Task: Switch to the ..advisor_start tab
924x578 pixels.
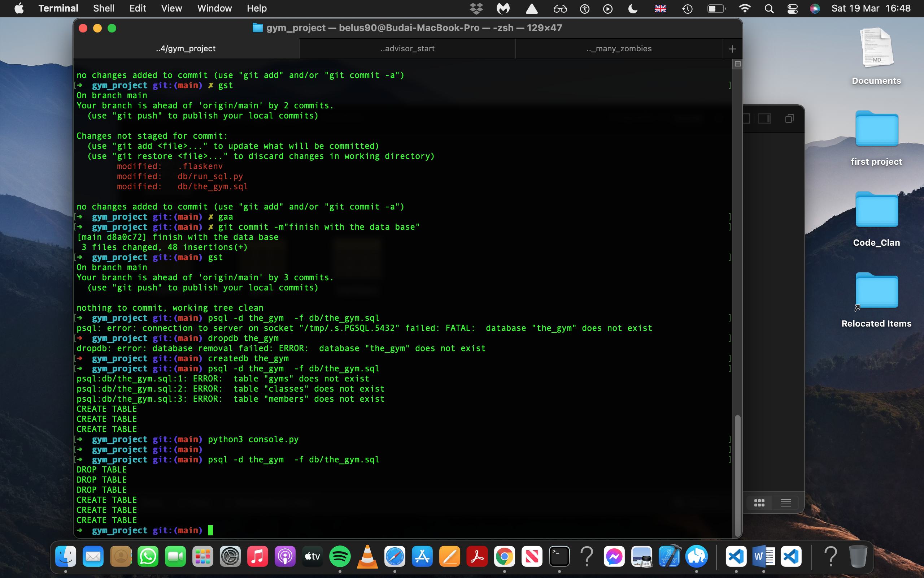Action: click(x=407, y=48)
